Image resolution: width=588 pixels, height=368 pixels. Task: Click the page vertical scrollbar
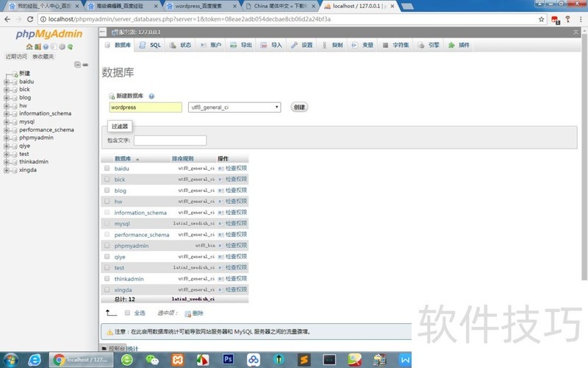584,158
